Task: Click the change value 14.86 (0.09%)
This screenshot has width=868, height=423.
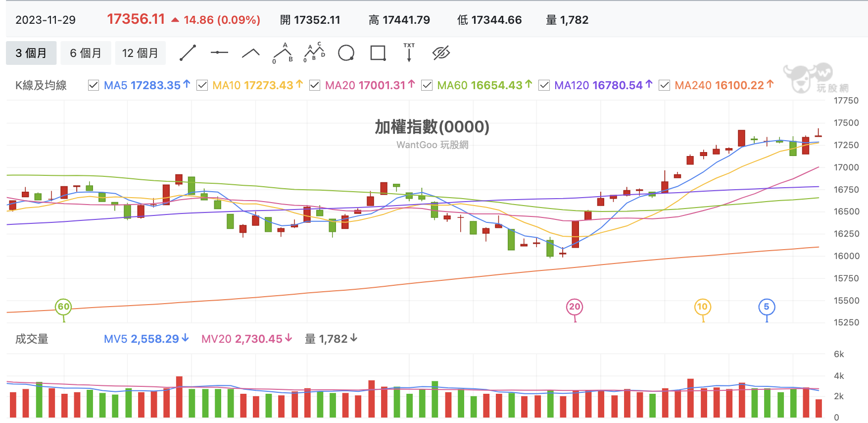Action: click(x=222, y=20)
